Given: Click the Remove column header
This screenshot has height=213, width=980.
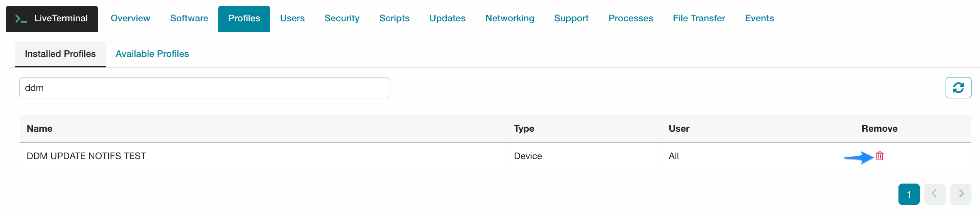Looking at the screenshot, I should point(880,129).
